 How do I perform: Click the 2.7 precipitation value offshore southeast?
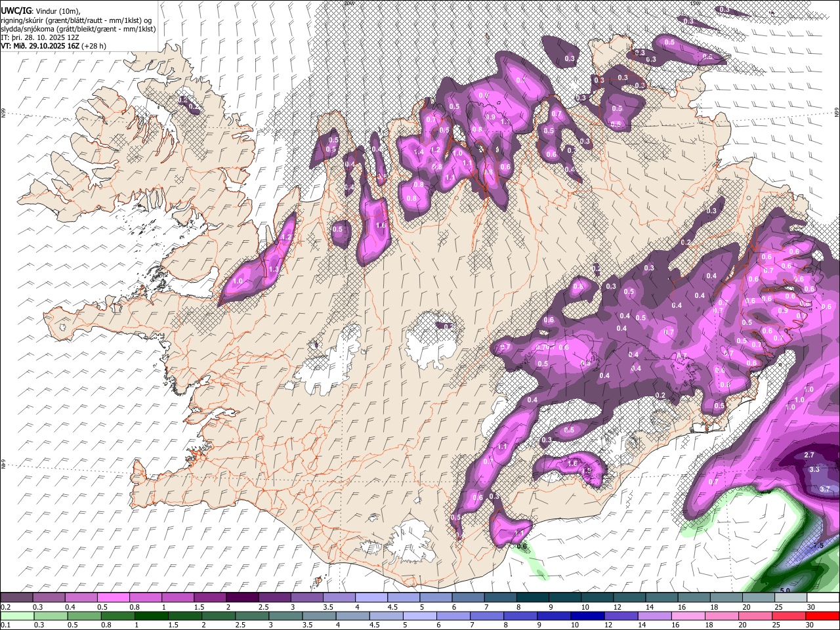click(809, 455)
